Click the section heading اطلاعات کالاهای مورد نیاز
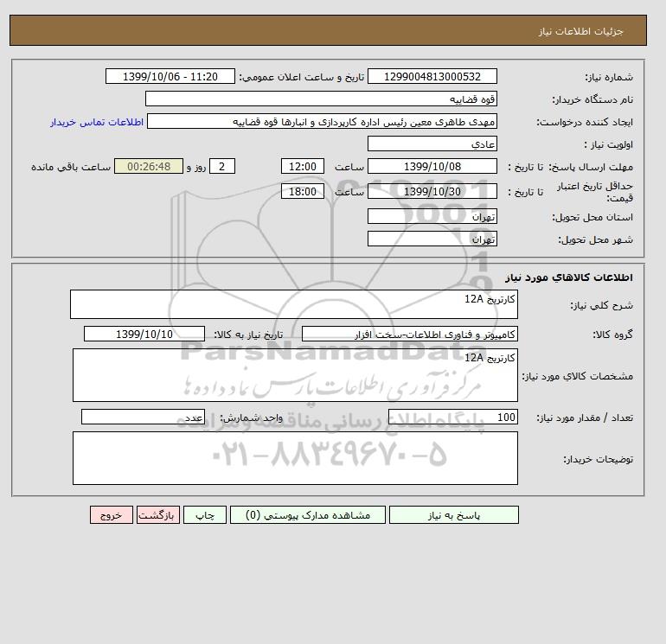Viewport: 666px width, 644px height. tap(569, 277)
